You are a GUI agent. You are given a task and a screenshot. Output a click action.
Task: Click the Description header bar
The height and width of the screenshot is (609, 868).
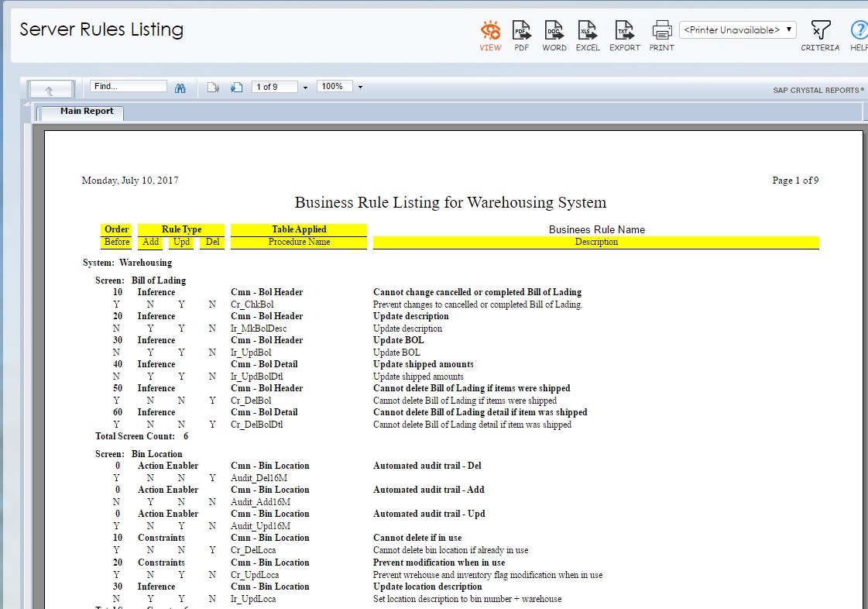(x=596, y=243)
